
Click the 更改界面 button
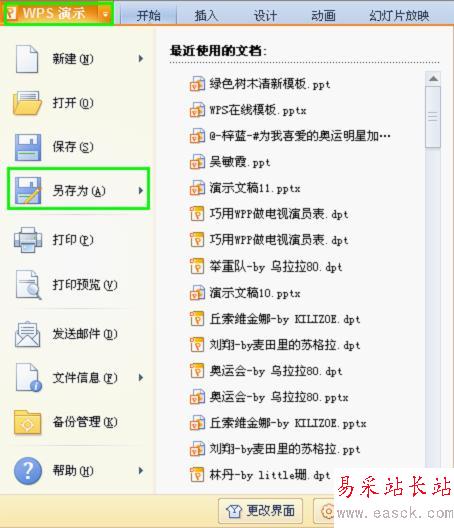click(x=261, y=511)
